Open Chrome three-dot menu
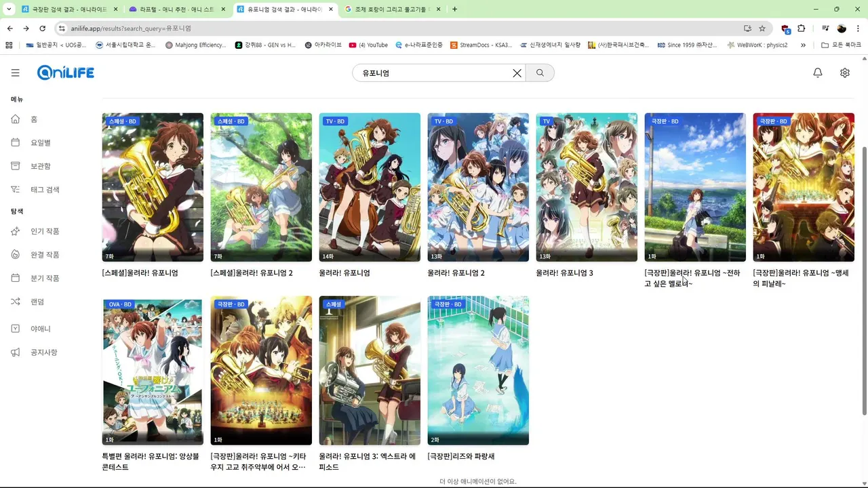The height and width of the screenshot is (488, 868). [x=858, y=28]
